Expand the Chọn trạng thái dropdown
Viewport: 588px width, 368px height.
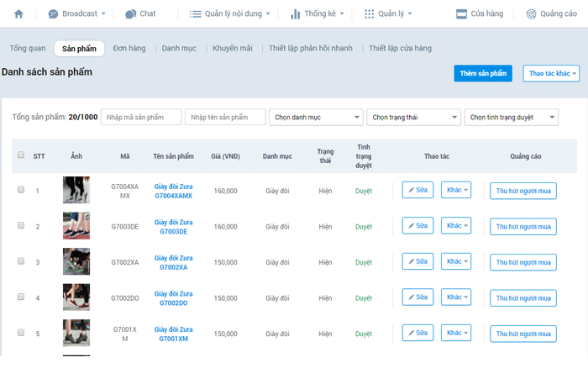point(414,117)
